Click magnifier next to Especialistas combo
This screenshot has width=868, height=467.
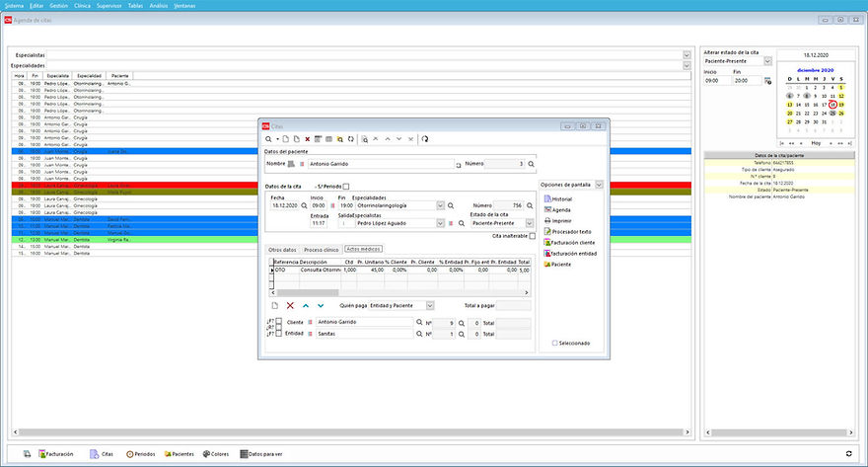pyautogui.click(x=462, y=223)
